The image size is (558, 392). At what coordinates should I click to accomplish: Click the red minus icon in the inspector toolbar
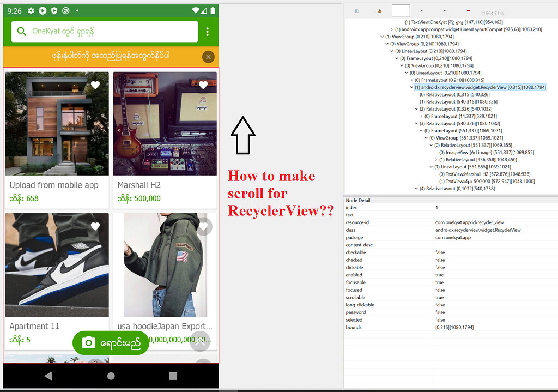[x=468, y=10]
